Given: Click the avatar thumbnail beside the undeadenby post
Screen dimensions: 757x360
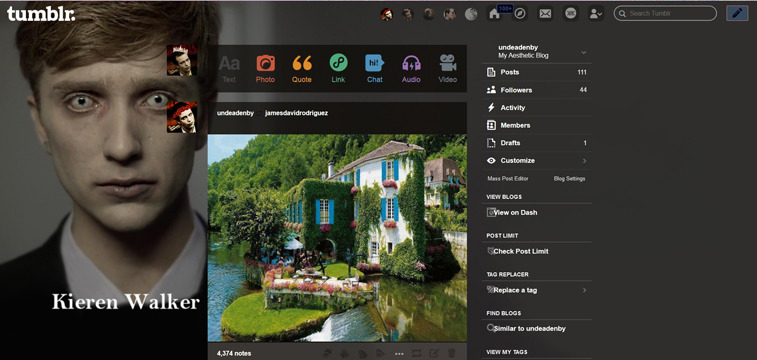Looking at the screenshot, I should (182, 117).
